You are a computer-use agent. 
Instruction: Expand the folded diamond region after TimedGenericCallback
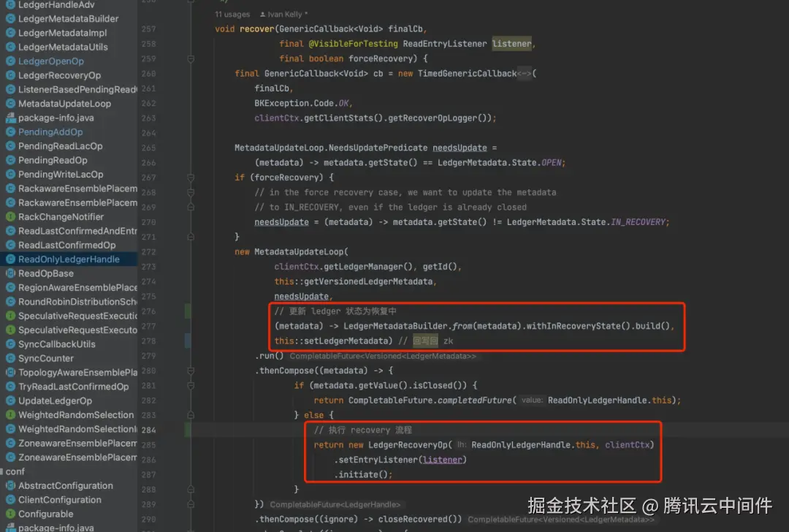[525, 74]
